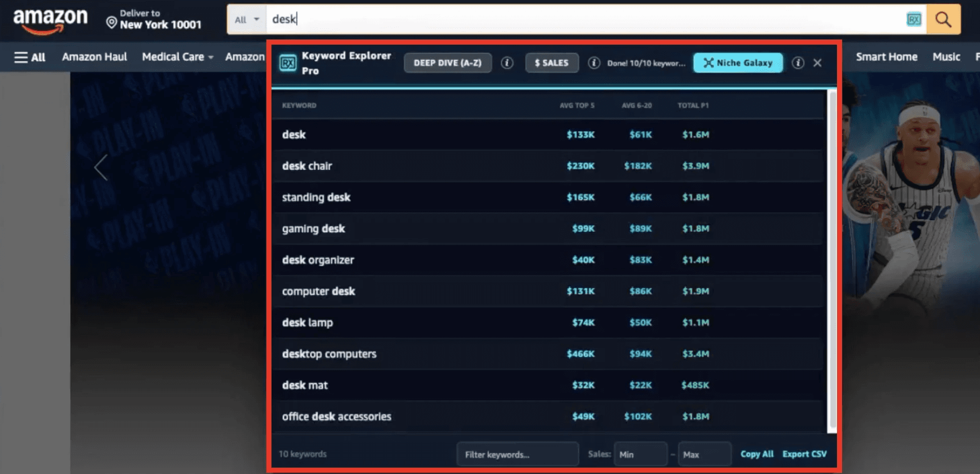Click the Sales Min input field
This screenshot has width=980, height=474.
(x=641, y=454)
